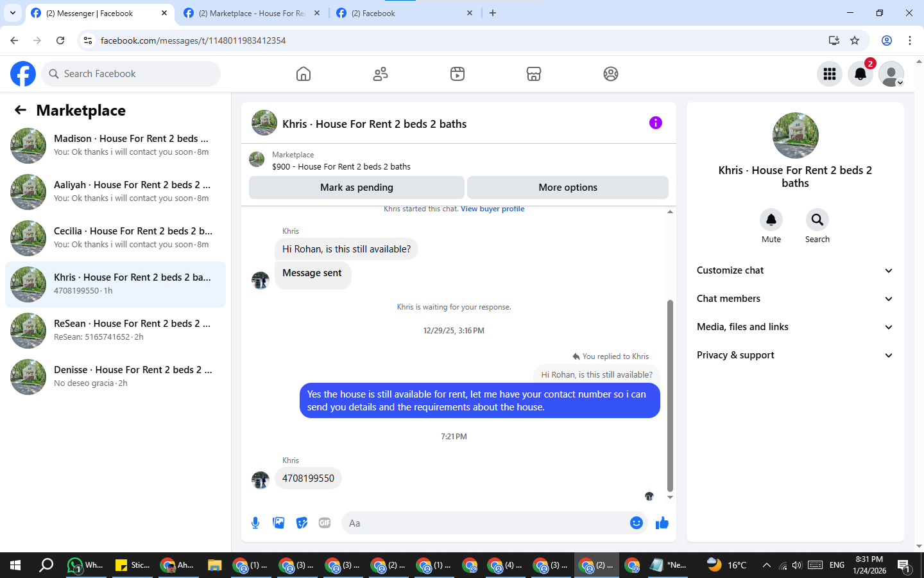
Task: Open the Chrome profile icon
Action: (887, 40)
